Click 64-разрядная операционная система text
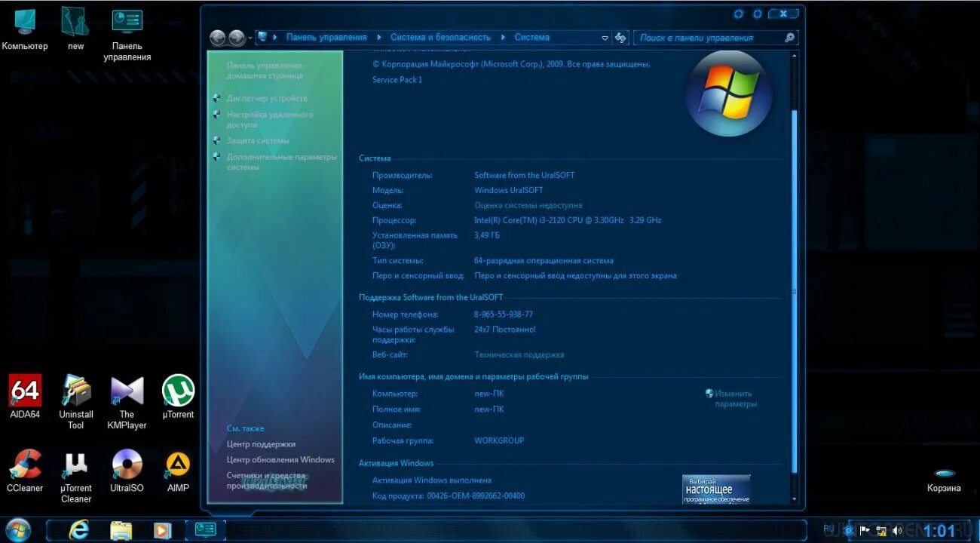Viewport: 980px width, 543px height. coord(544,260)
